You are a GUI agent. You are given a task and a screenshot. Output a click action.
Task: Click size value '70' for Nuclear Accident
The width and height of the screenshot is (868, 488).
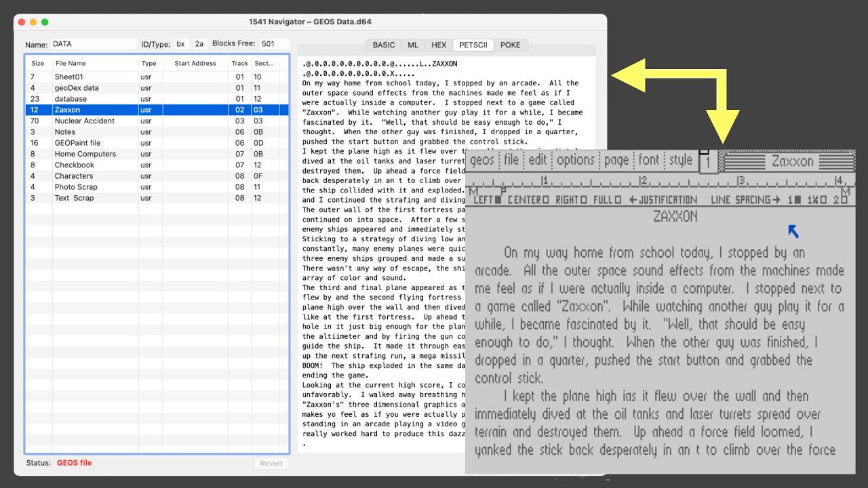(35, 121)
